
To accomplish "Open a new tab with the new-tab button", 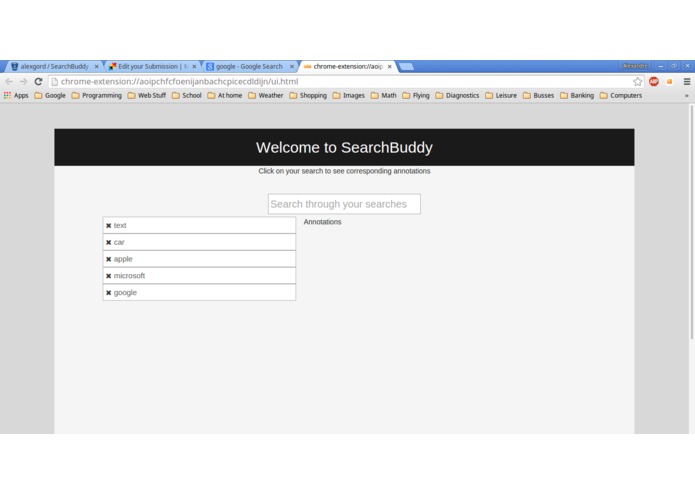I will pos(406,66).
